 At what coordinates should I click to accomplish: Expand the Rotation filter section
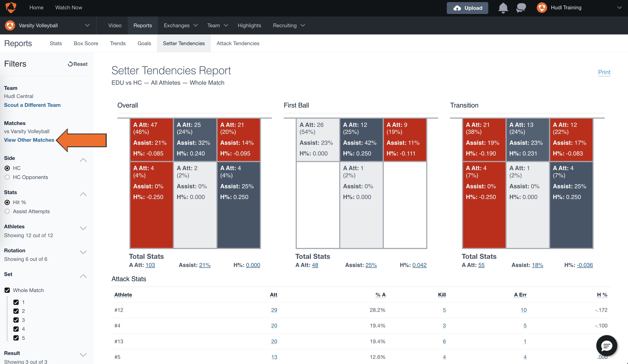pos(83,252)
